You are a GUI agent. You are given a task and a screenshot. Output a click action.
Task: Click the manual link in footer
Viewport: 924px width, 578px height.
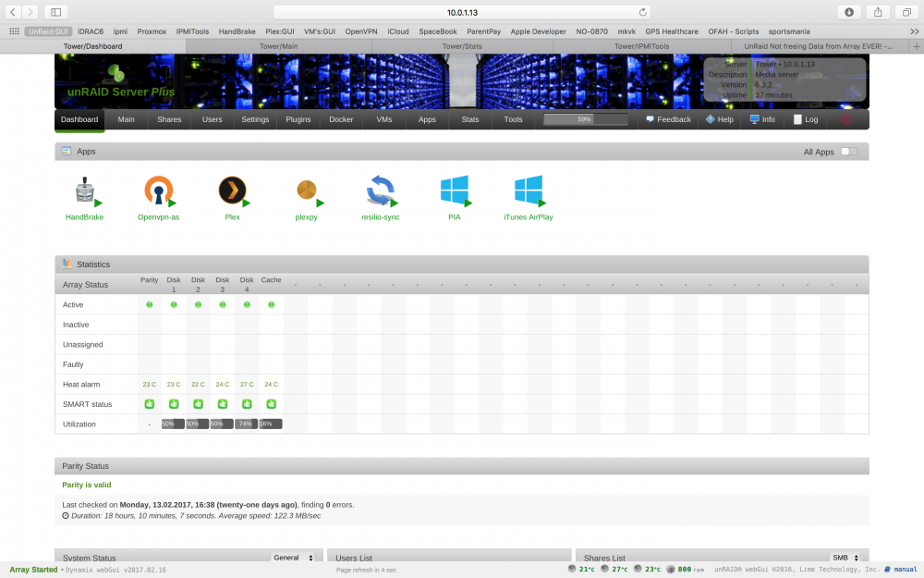tap(901, 569)
